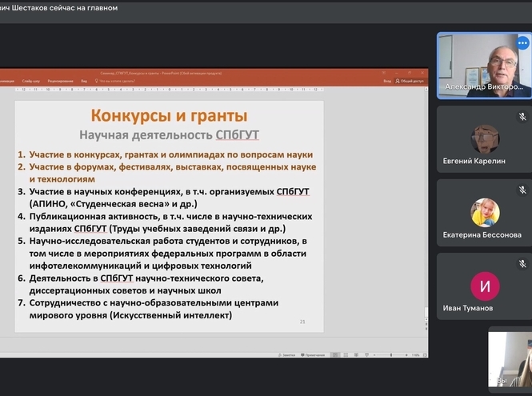
Task: Open the Вид ribbon tab in PowerPoint
Action: pyautogui.click(x=84, y=81)
